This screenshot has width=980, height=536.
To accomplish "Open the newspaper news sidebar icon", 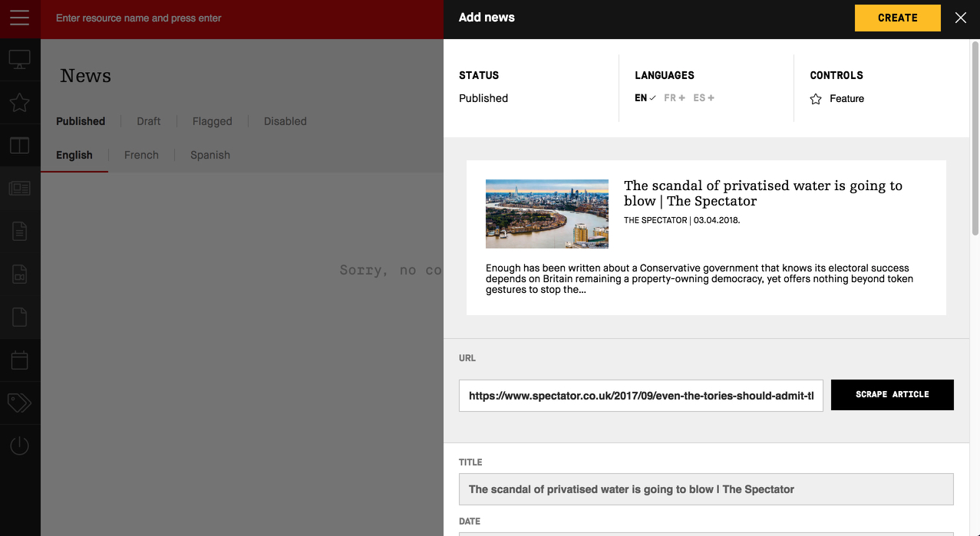I will pos(20,189).
